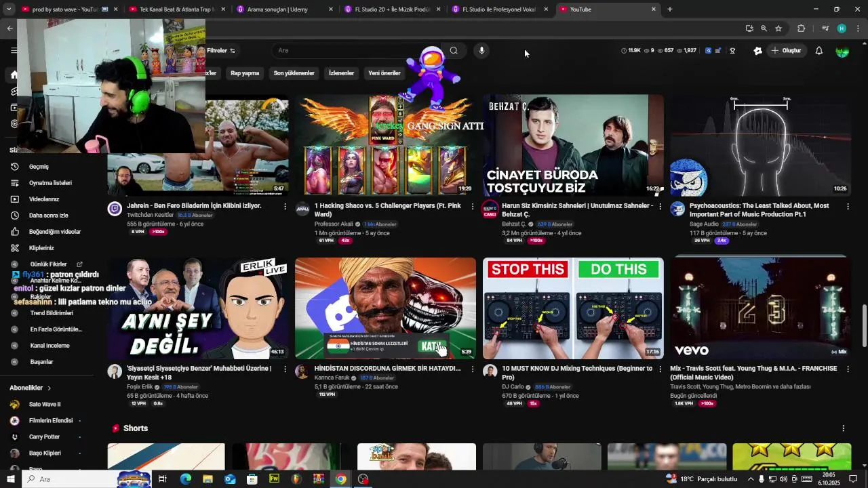Screen dimensions: 868x488
Task: Open 10 MUST KNOW DJ Mixing thumbnail
Action: pyautogui.click(x=573, y=308)
